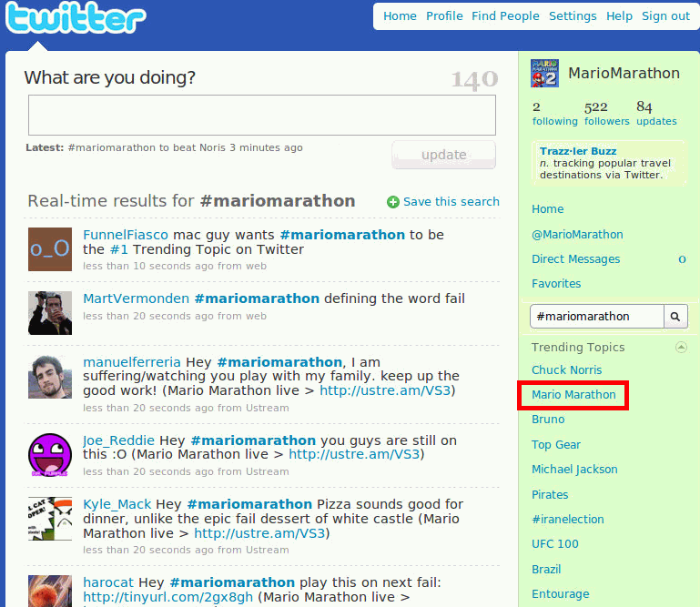Open Find People page
The image size is (700, 607).
505,16
